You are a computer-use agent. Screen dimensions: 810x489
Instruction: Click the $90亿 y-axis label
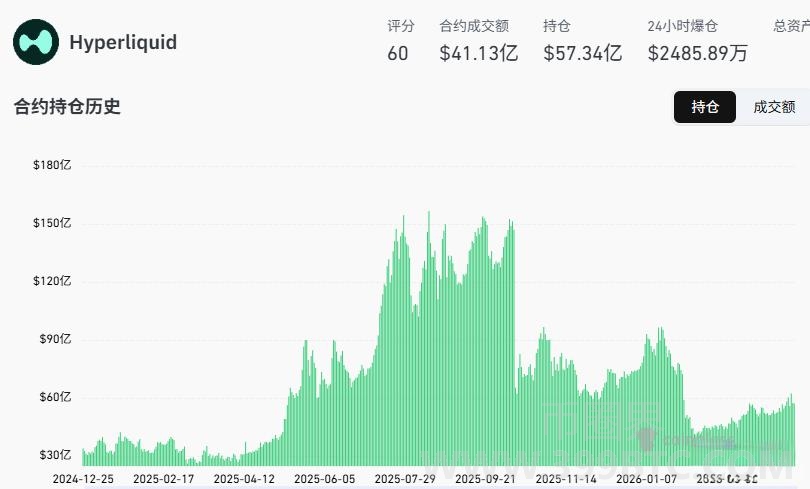pyautogui.click(x=55, y=339)
